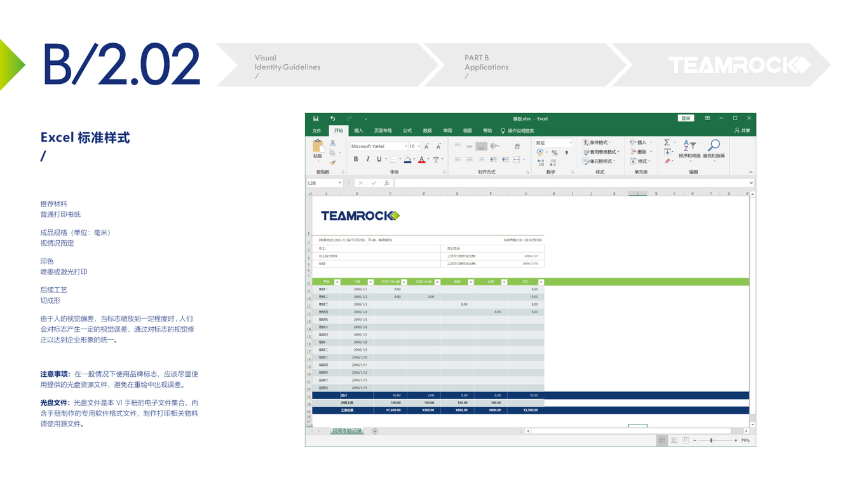Click the 共享 share button

point(742,130)
